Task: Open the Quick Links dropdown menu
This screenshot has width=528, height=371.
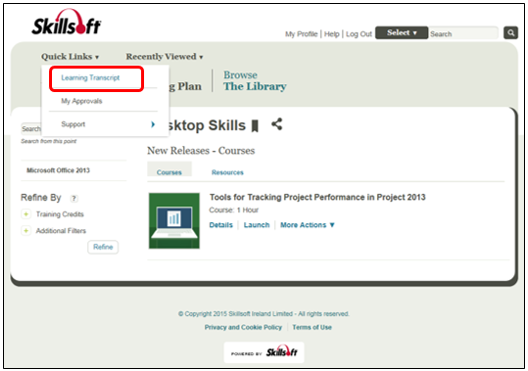Action: click(70, 57)
